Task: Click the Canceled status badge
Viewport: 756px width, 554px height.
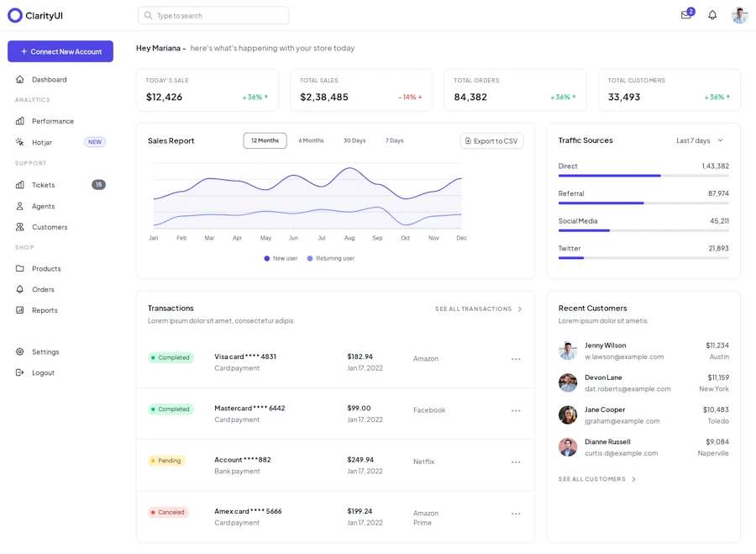Action: pyautogui.click(x=168, y=512)
